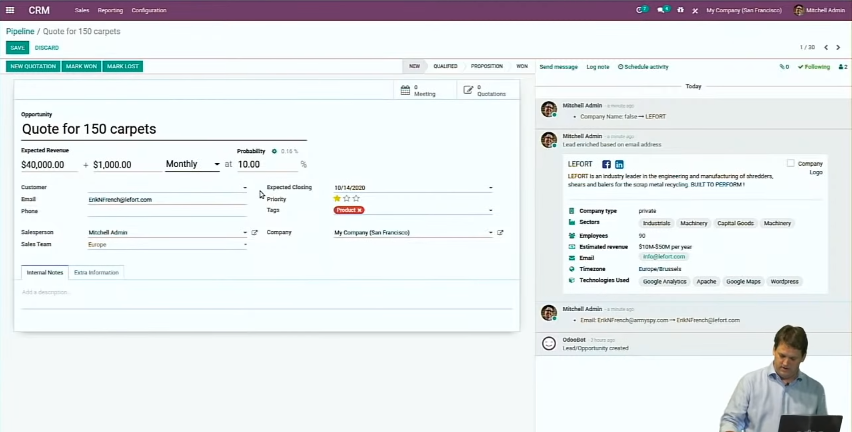Toggle the Following subscription

pos(814,67)
